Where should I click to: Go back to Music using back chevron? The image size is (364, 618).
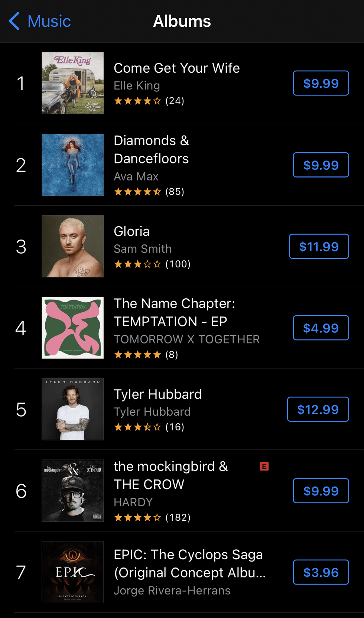tap(14, 21)
